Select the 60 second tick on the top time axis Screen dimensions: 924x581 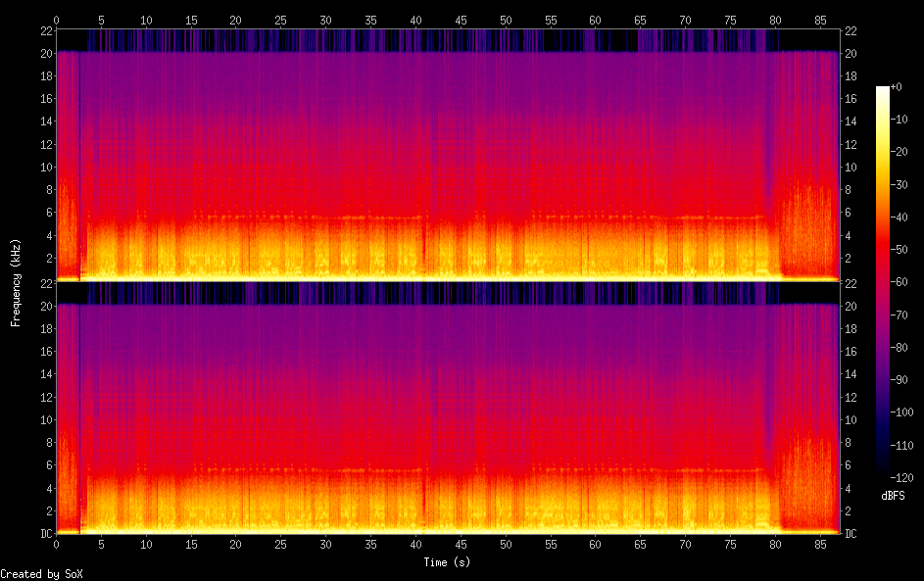[595, 20]
